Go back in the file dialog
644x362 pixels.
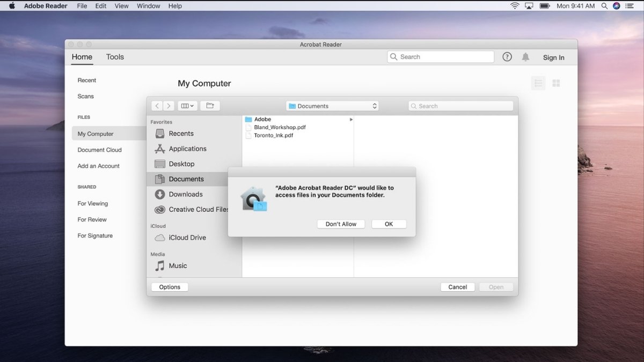coord(157,106)
